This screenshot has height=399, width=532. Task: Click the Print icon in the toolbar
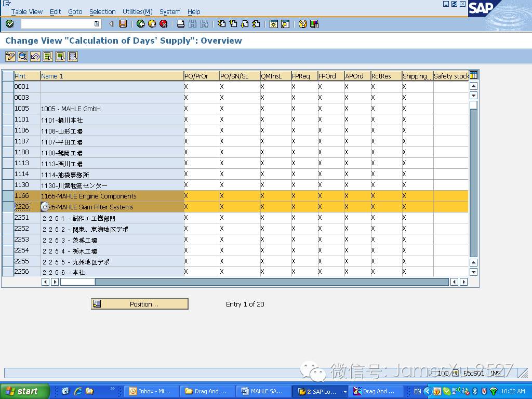pyautogui.click(x=181, y=24)
